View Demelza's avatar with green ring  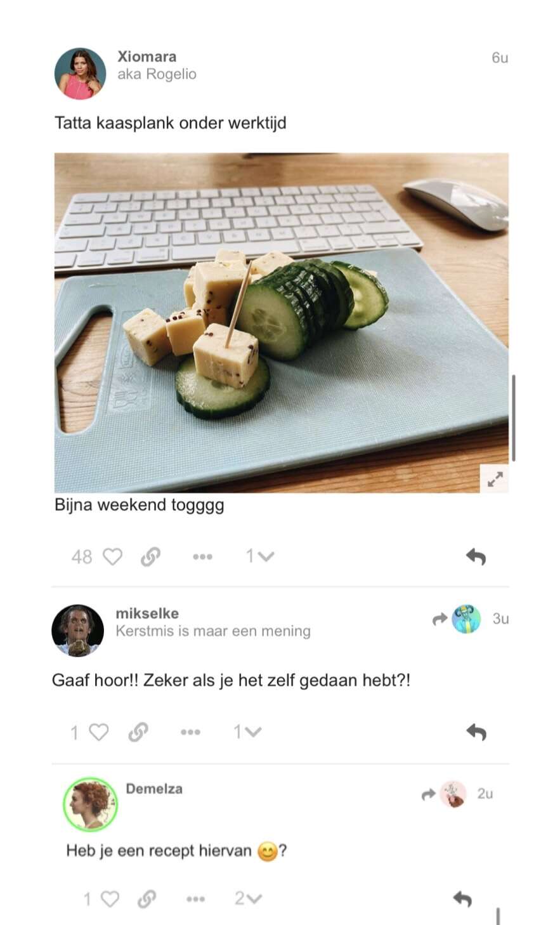(90, 804)
